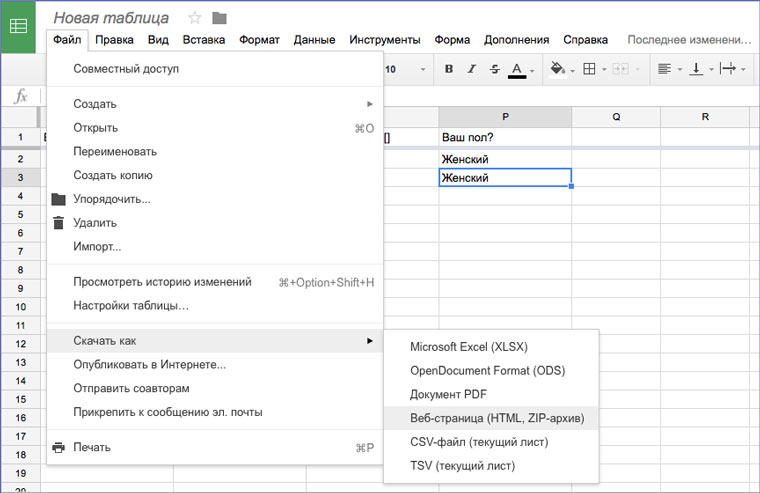The height and width of the screenshot is (493, 760).
Task: Expand the font size 10 dropdown
Action: (423, 69)
